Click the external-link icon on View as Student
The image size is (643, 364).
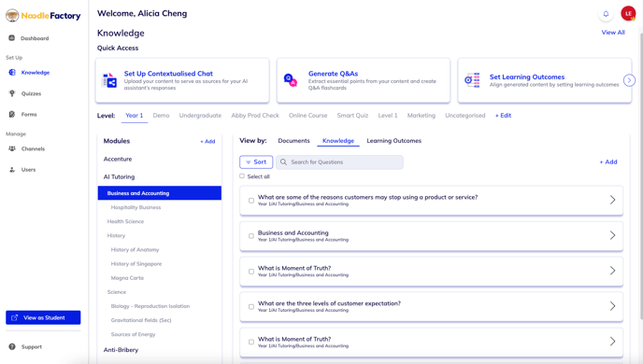(x=15, y=317)
